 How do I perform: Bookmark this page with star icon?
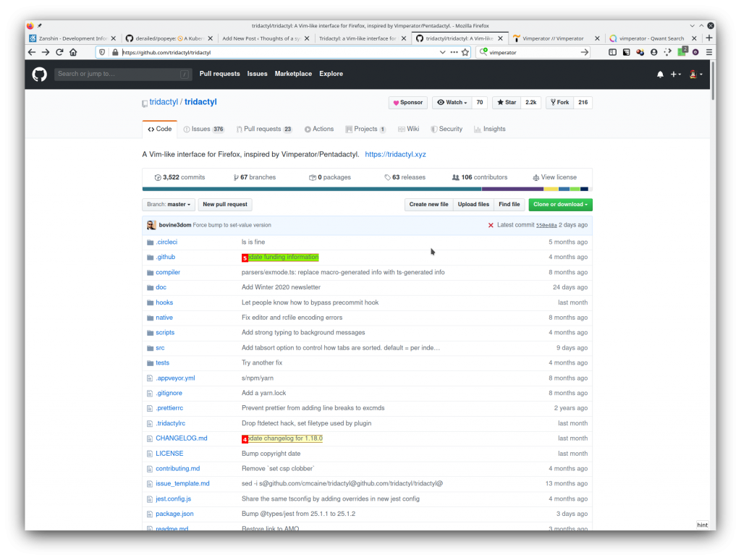coord(465,53)
